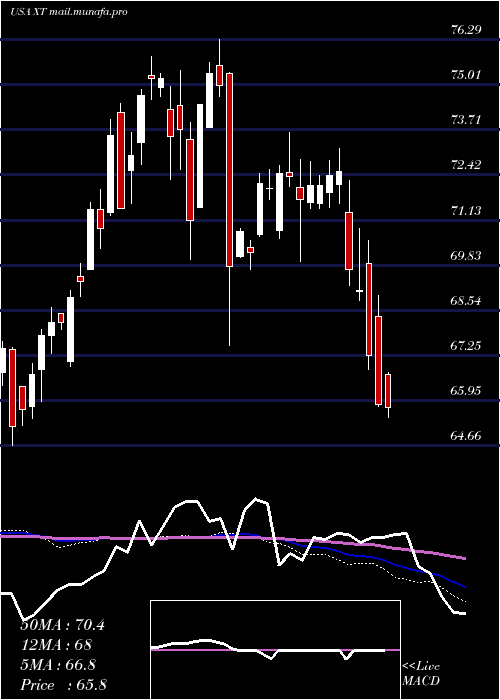Viewport: 500px width, 700px height.
Task: Click the 76.29 price axis label
Action: pyautogui.click(x=466, y=30)
